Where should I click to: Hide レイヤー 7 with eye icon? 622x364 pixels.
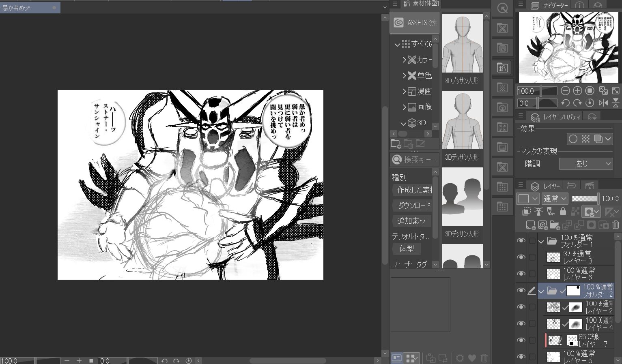tap(521, 340)
